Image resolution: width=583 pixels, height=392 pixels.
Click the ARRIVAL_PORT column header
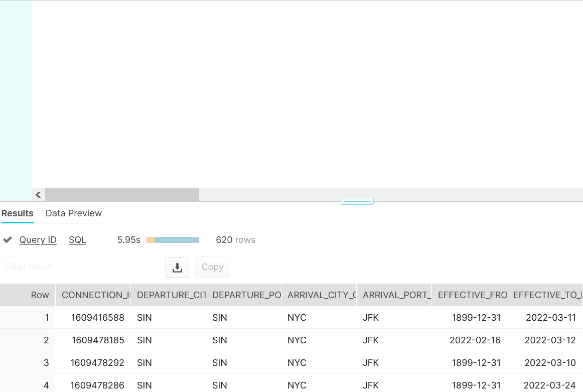tap(394, 295)
